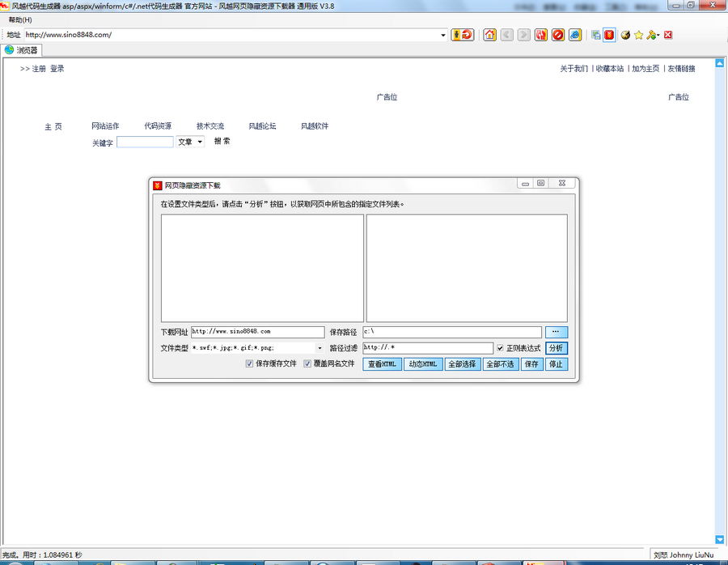Open the 帮助(H) menu
Image resolution: width=728 pixels, height=565 pixels.
(20, 19)
